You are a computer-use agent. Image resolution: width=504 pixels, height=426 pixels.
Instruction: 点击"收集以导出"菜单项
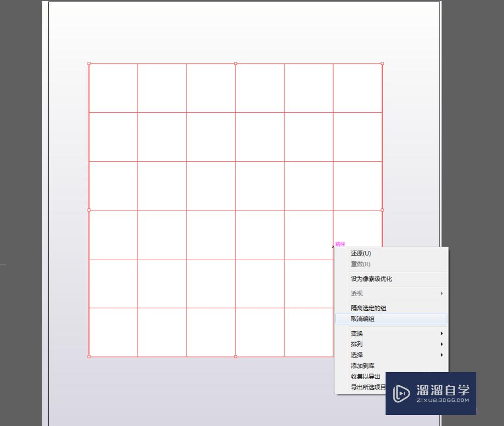364,376
